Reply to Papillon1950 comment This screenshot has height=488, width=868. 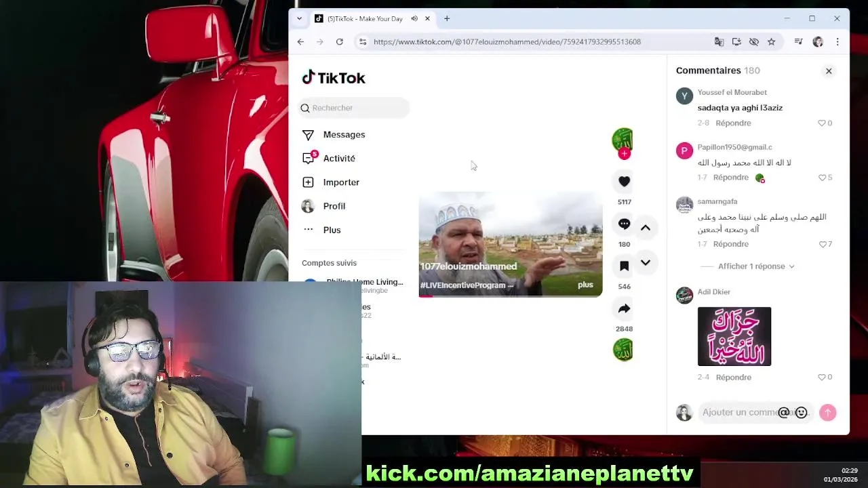tap(730, 177)
